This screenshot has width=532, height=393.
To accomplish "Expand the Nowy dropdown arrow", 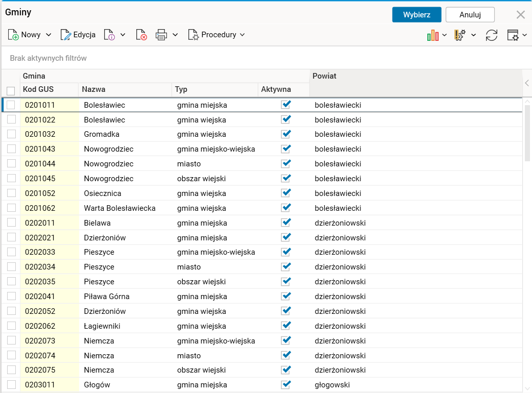I will (x=49, y=35).
